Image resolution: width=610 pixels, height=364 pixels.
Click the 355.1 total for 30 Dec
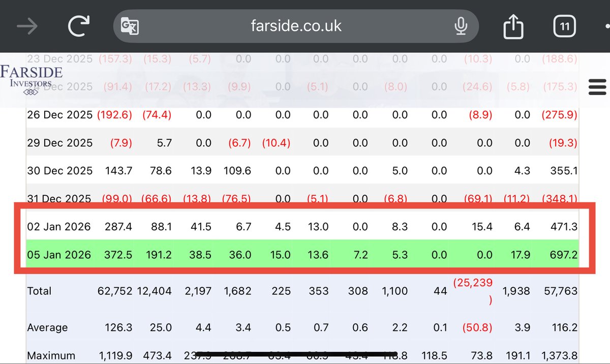(563, 171)
